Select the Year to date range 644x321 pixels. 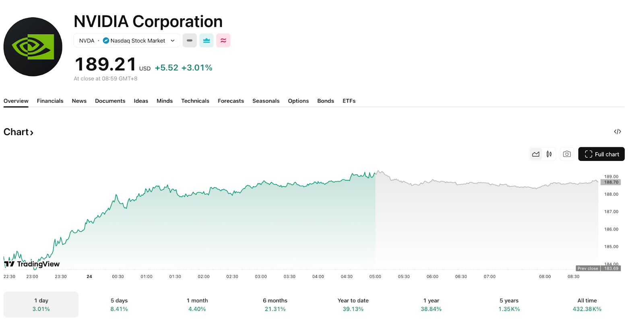(x=353, y=305)
